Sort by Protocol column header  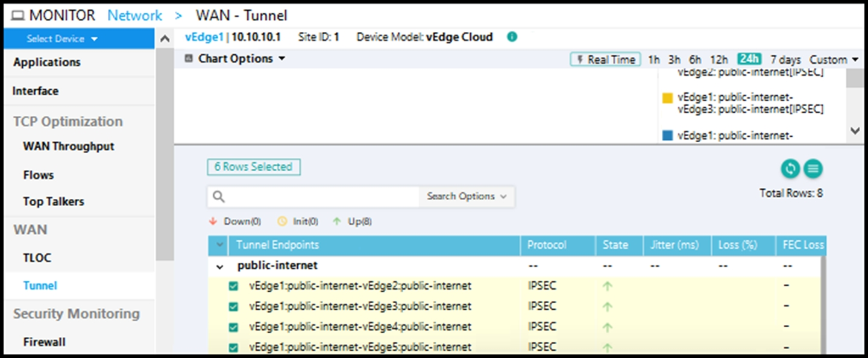[x=547, y=245]
